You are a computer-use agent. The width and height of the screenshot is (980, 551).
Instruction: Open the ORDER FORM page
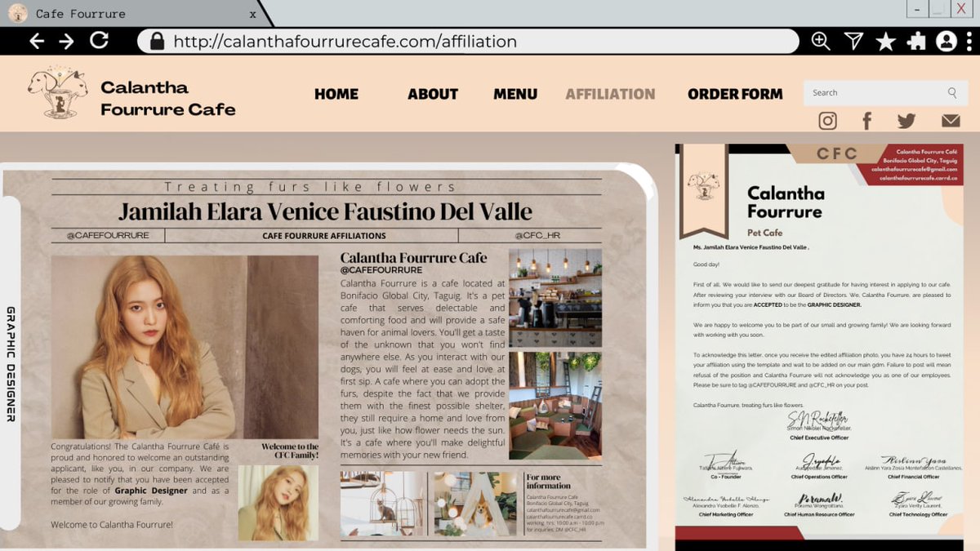coord(735,94)
